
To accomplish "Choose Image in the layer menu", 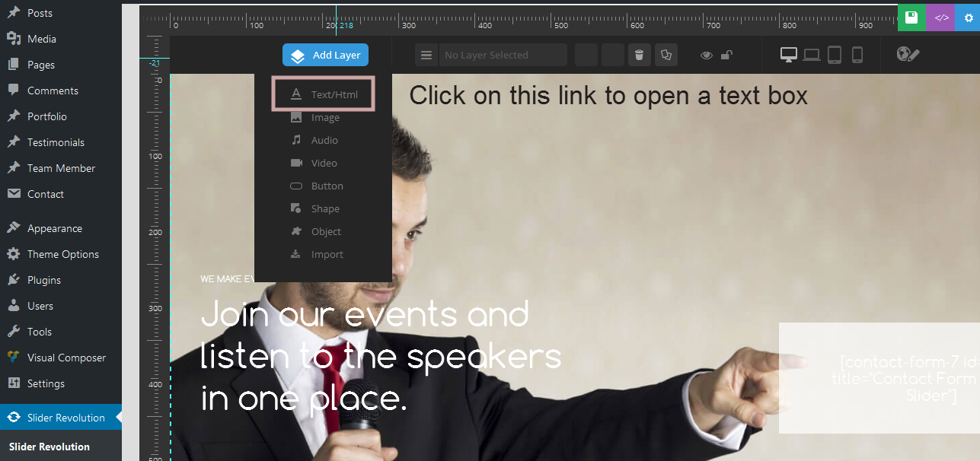I will (x=324, y=117).
